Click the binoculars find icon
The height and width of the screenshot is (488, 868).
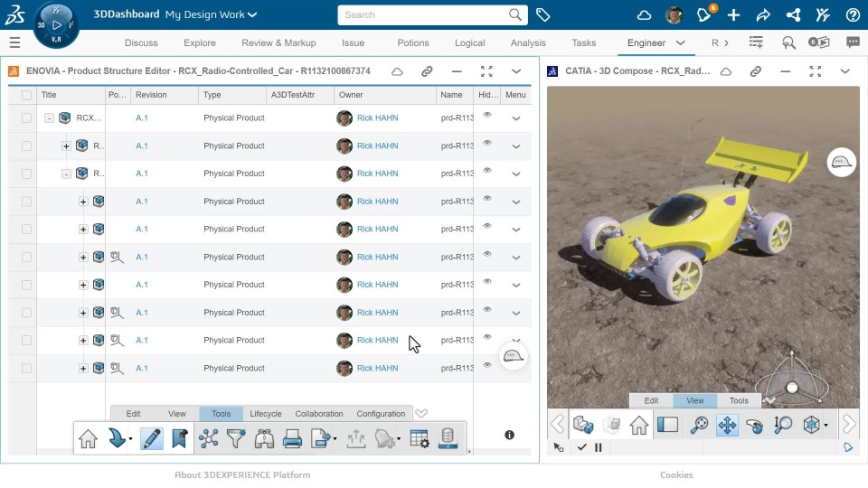pyautogui.click(x=264, y=439)
